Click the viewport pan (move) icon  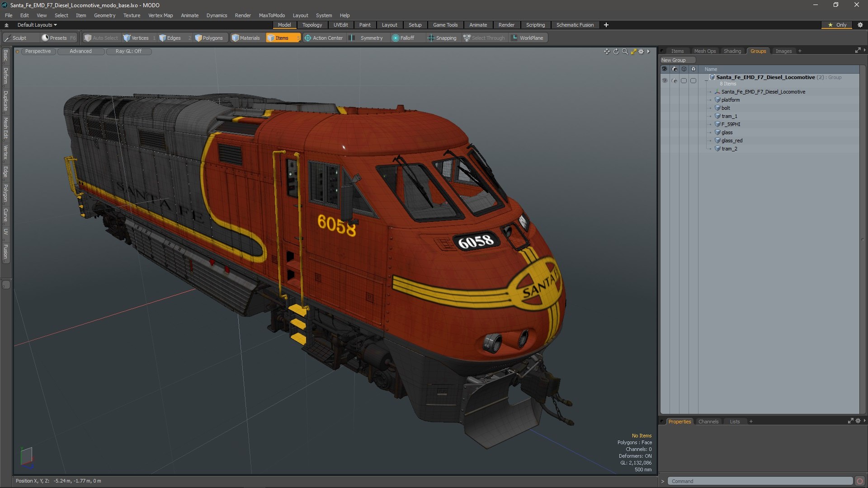[607, 52]
